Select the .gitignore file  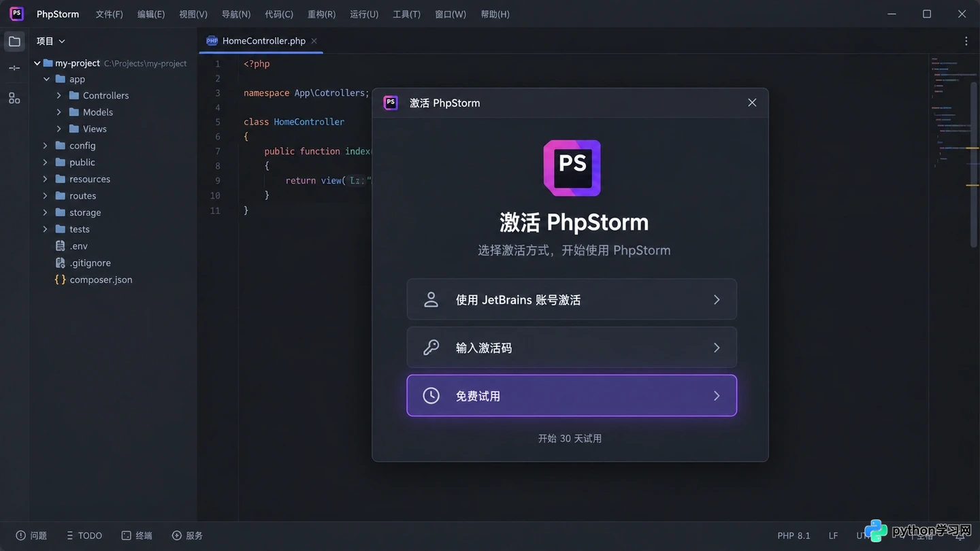(x=90, y=263)
